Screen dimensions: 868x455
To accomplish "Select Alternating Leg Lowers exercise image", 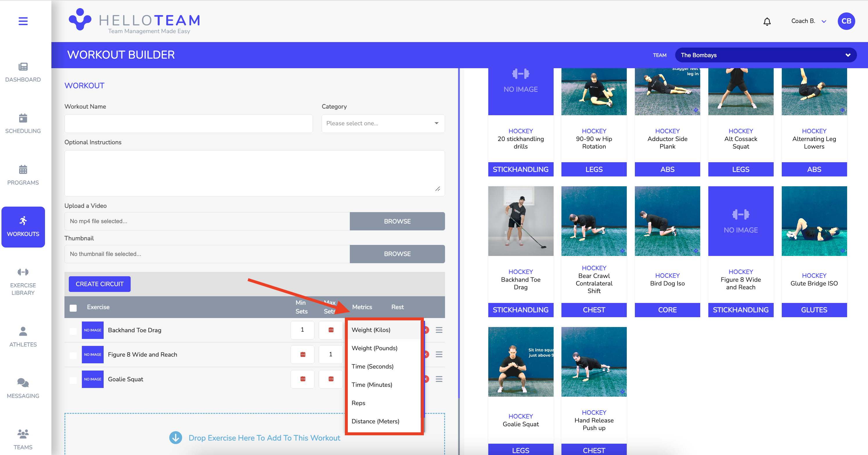I will click(814, 91).
